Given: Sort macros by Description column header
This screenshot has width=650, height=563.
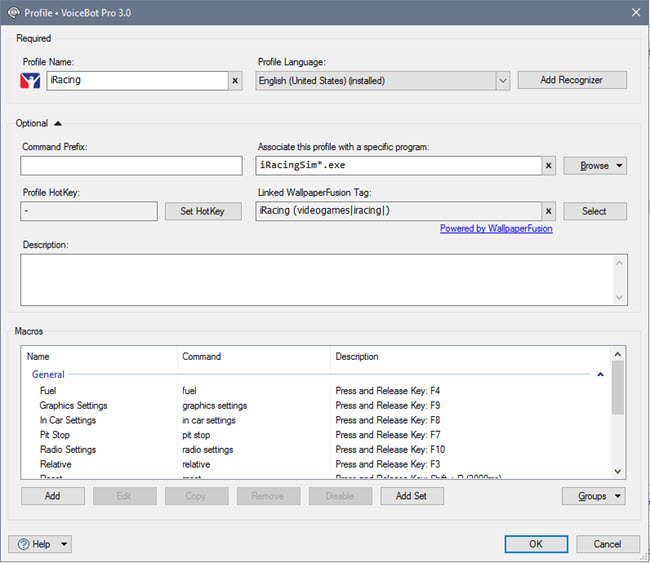Looking at the screenshot, I should tap(470, 357).
